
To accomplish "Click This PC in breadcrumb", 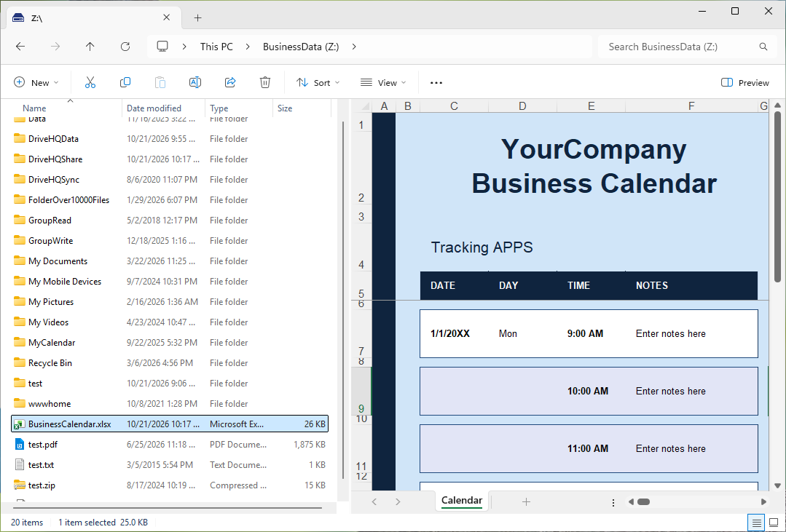I will pos(216,47).
